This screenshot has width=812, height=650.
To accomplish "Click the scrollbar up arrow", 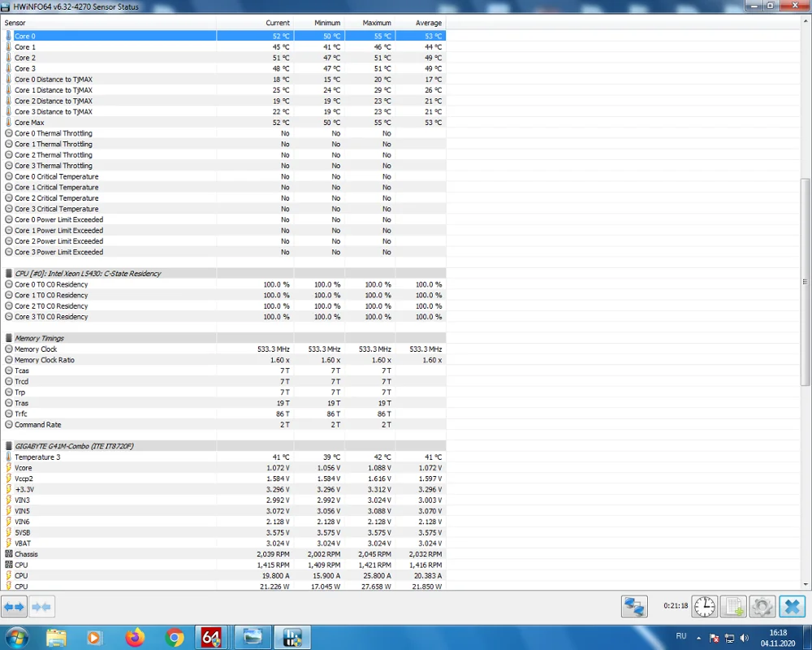I will point(806,21).
